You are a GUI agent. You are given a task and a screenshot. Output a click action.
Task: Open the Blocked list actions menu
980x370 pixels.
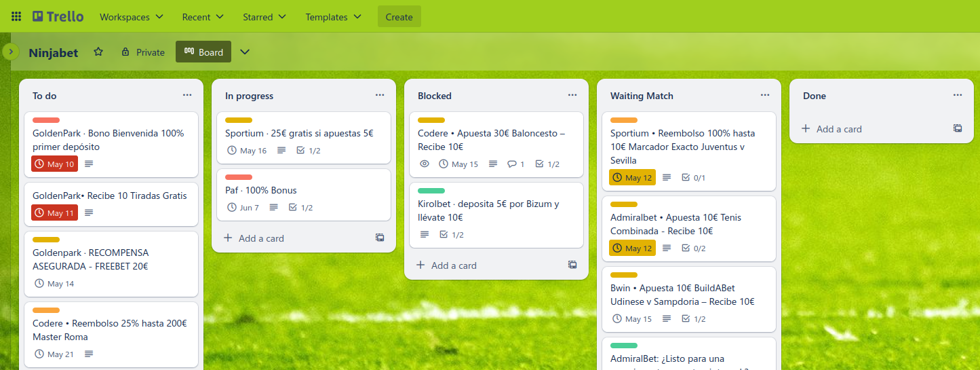(x=572, y=95)
